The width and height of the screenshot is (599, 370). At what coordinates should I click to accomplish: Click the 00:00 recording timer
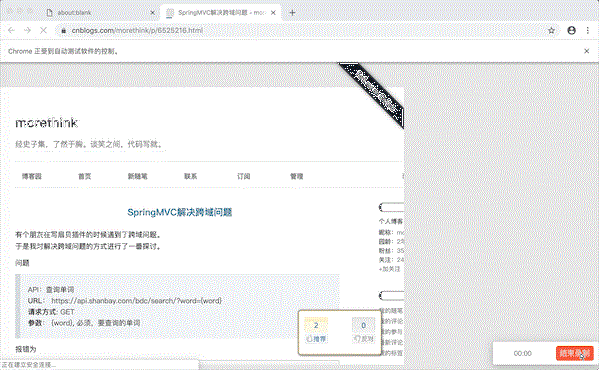coord(523,354)
